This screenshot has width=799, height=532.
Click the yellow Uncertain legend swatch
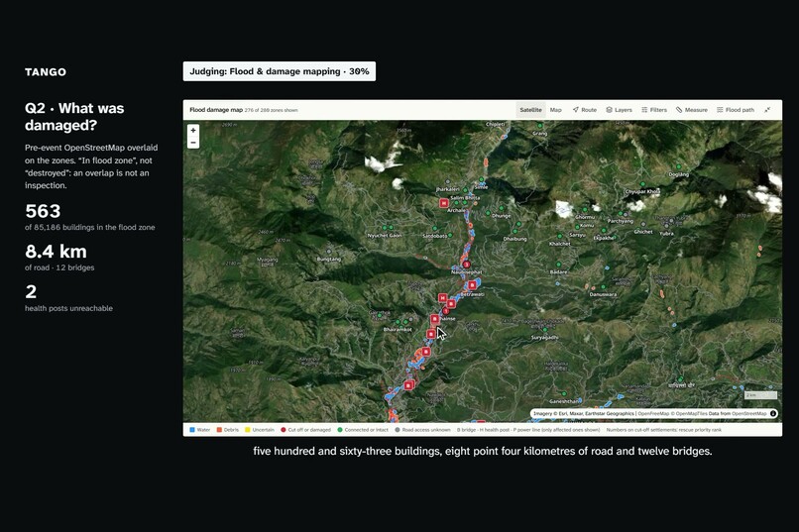click(x=248, y=430)
